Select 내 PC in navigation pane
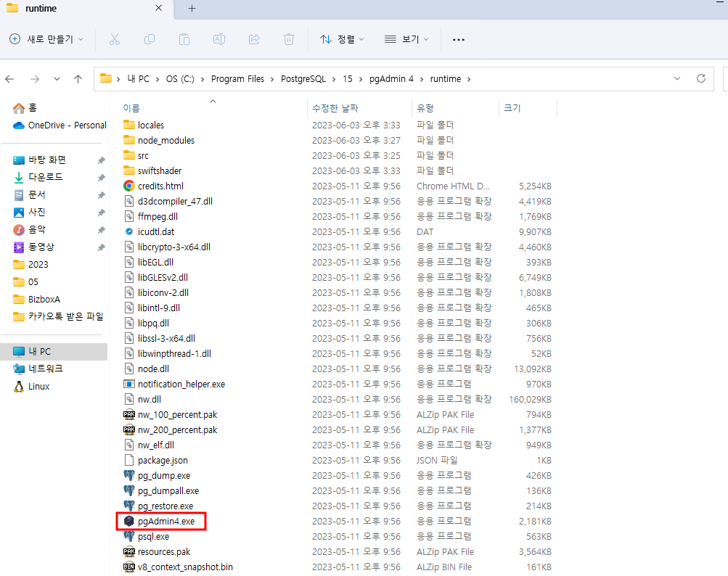Viewport: 728px width, 576px height. pos(54,351)
